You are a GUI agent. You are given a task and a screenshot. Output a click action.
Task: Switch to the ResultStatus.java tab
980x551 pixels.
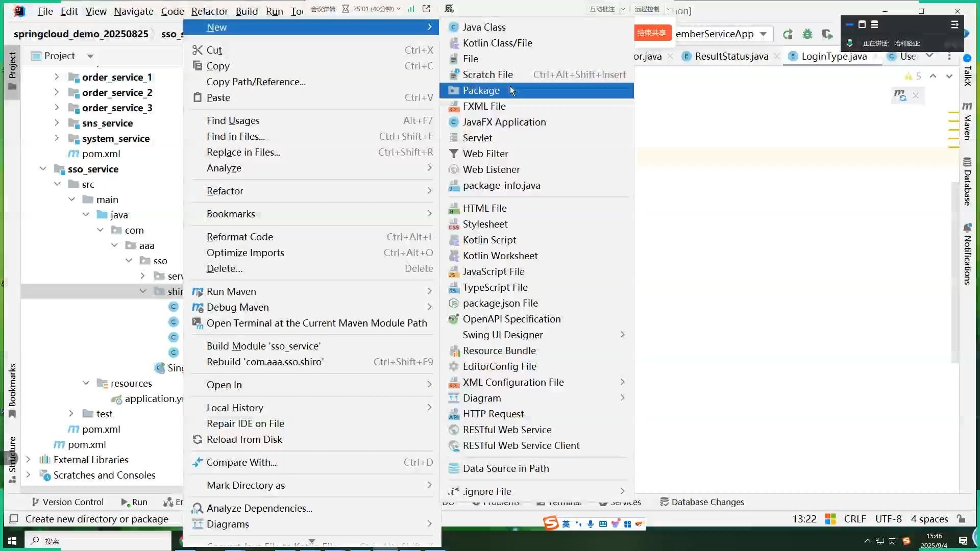pos(731,56)
